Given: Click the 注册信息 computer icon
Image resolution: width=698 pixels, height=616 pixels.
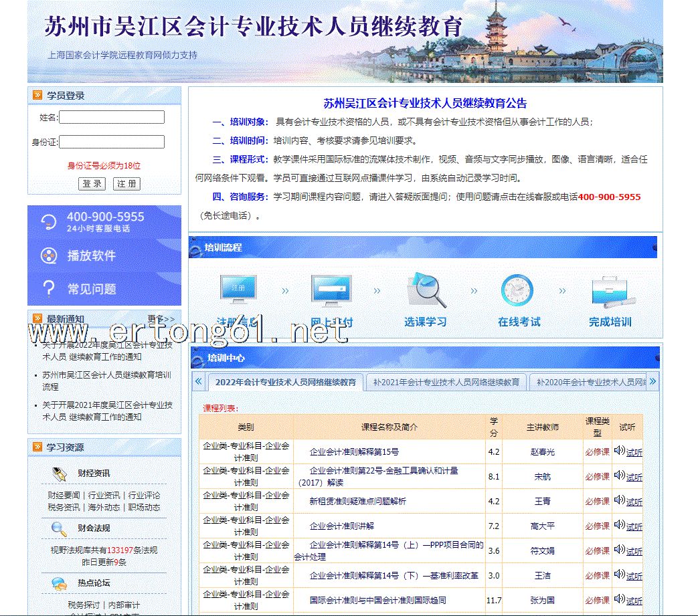Looking at the screenshot, I should point(238,291).
